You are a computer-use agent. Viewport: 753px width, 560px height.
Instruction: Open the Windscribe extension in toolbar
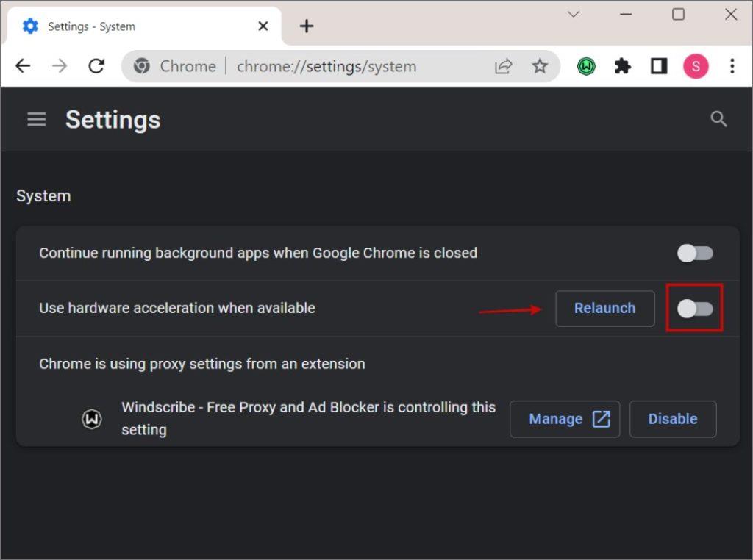(x=586, y=66)
